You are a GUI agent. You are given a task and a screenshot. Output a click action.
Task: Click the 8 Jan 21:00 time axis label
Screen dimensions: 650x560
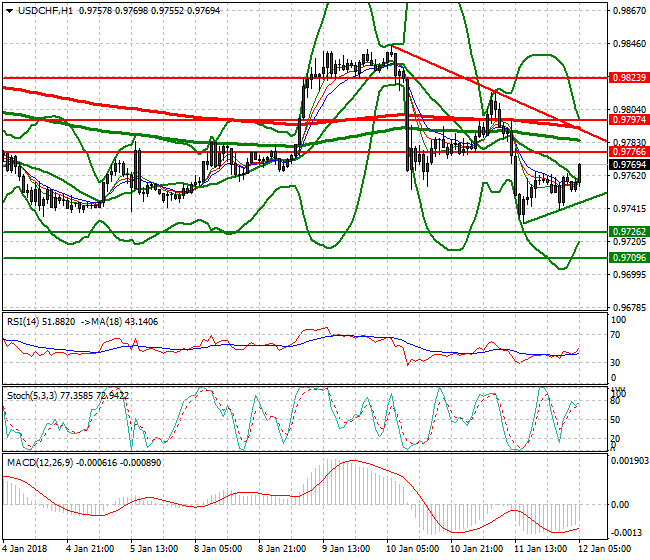tap(282, 549)
